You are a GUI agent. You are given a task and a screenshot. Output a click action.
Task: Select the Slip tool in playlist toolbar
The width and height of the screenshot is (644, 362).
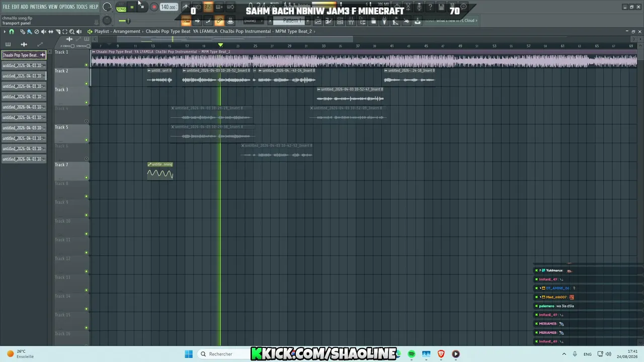(51, 32)
